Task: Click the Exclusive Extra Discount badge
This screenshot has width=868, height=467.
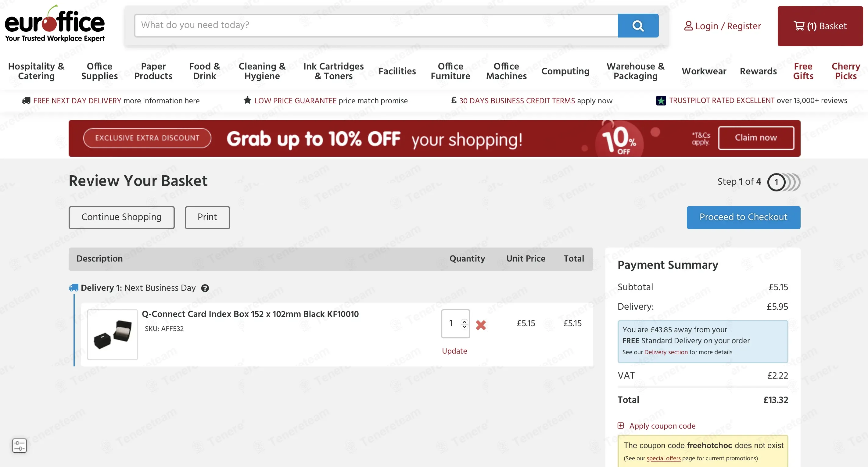Action: (147, 138)
